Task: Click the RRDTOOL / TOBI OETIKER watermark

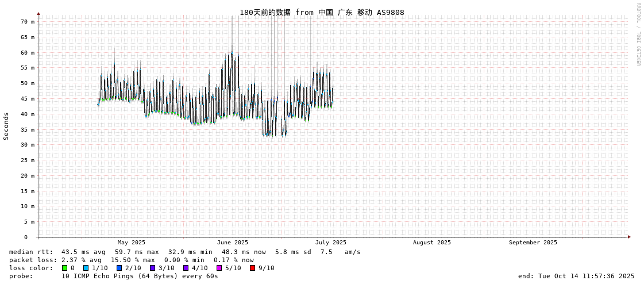Action: click(638, 34)
